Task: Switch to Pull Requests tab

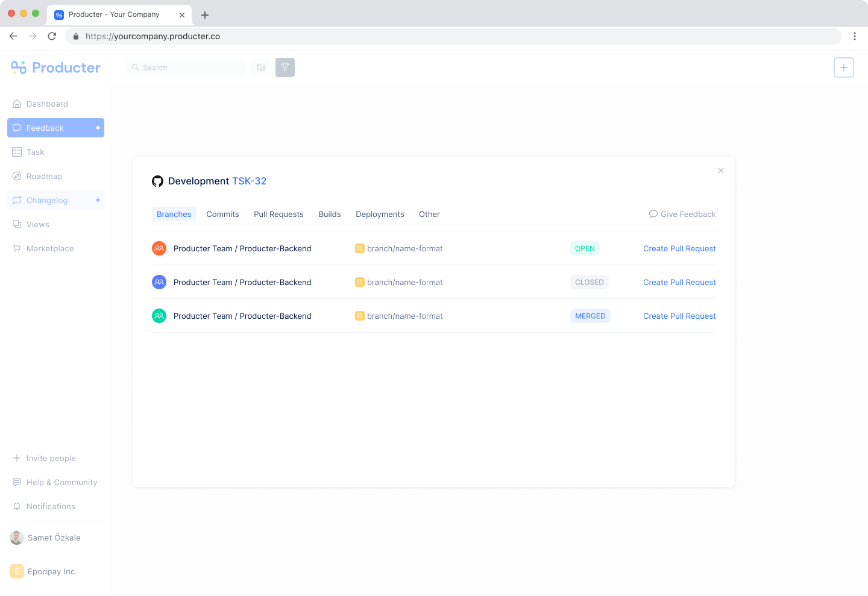Action: pos(278,214)
